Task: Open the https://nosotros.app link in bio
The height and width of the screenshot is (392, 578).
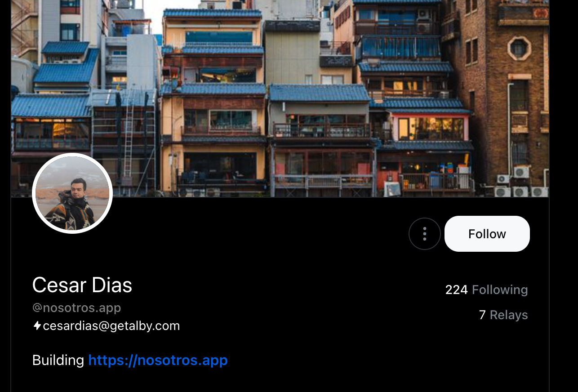Action: click(x=158, y=360)
